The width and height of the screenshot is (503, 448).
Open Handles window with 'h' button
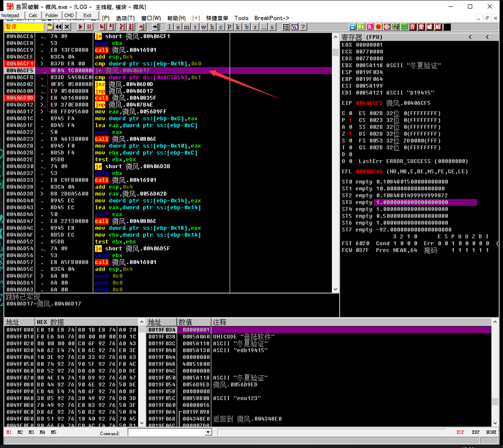tap(212, 27)
